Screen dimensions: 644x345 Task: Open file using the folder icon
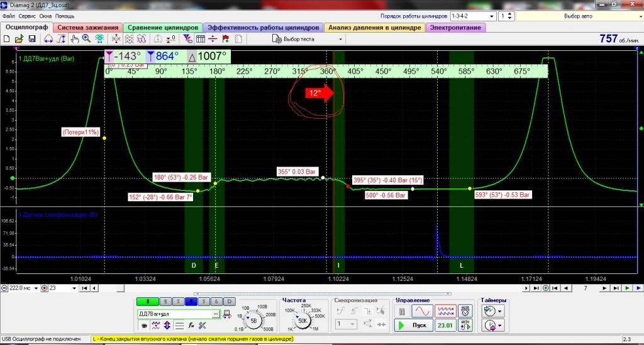click(19, 39)
